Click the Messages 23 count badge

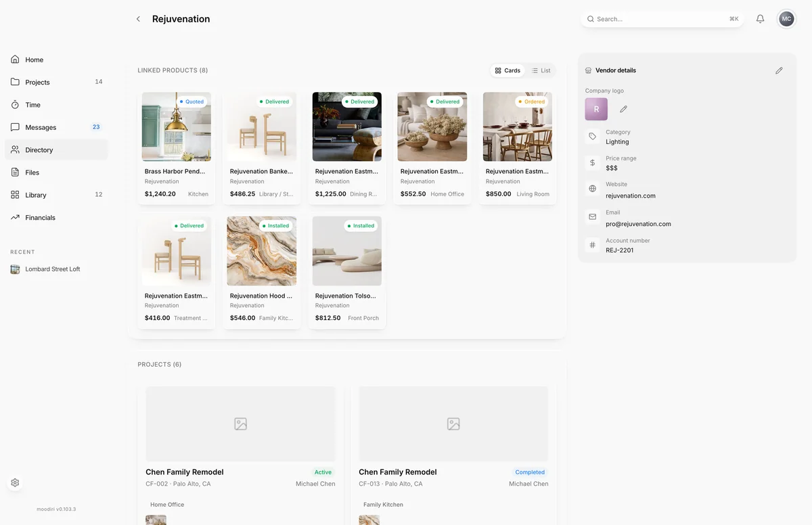pyautogui.click(x=96, y=127)
